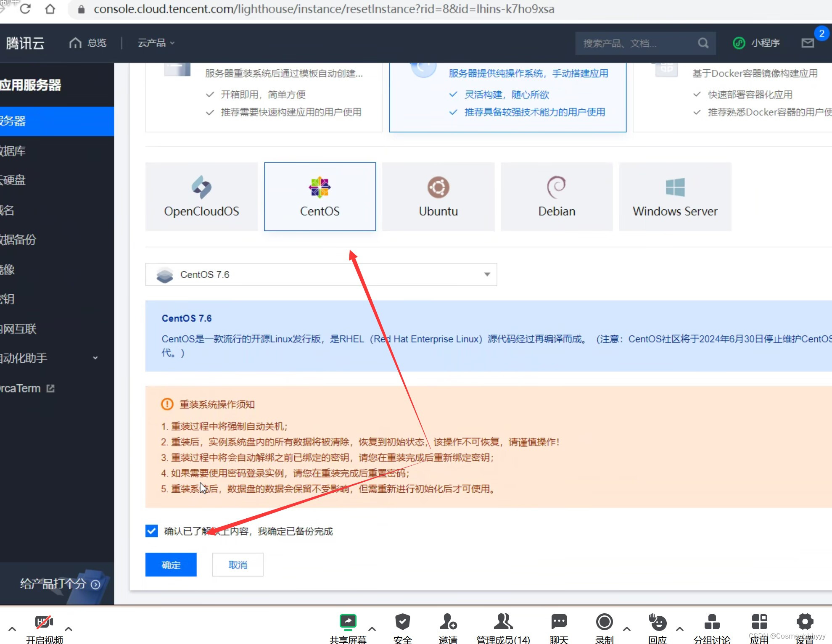Click the OpenCloudOS system icon
832x644 pixels.
pyautogui.click(x=201, y=188)
